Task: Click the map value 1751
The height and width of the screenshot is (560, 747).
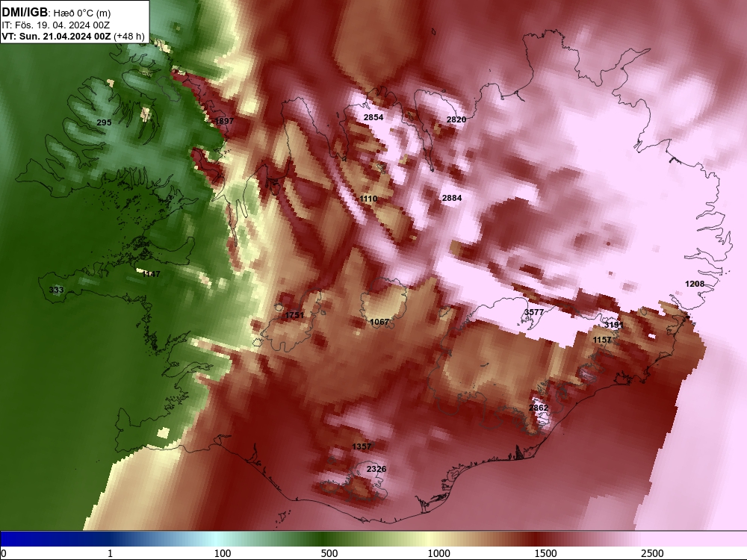Action: (294, 315)
